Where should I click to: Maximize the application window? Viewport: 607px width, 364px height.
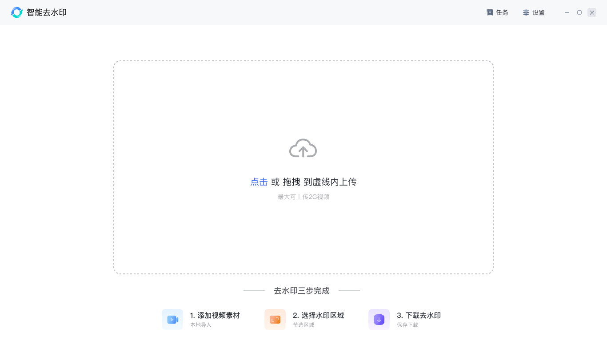coord(579,12)
